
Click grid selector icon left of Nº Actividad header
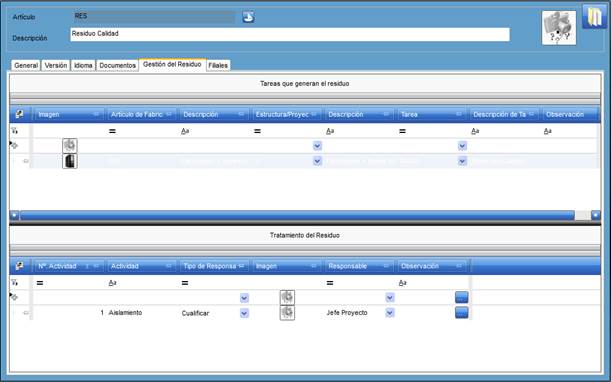click(19, 266)
